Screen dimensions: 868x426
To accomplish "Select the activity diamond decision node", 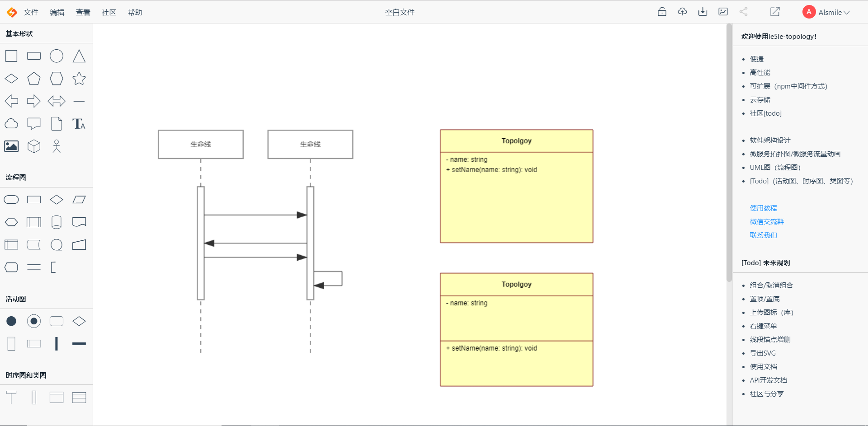I will (79, 321).
